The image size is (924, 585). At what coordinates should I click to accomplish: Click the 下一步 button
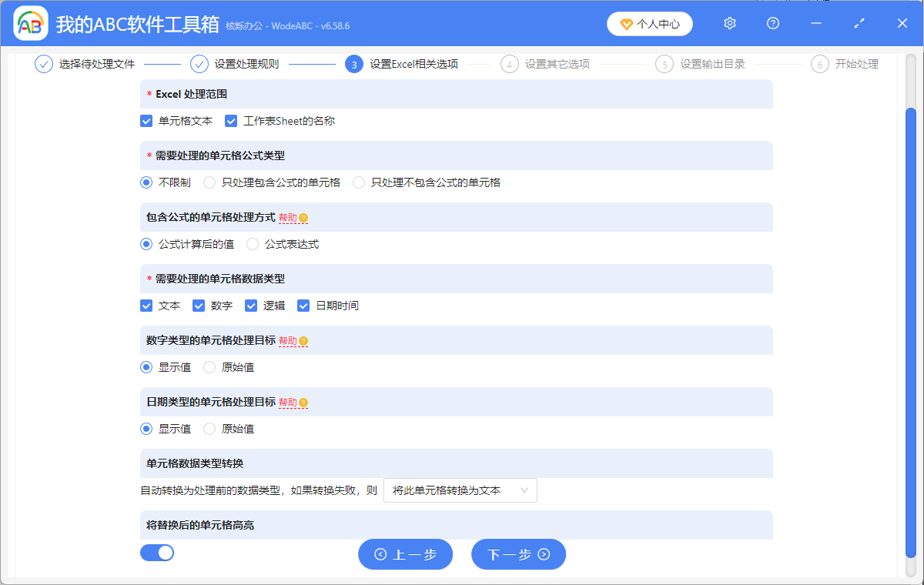click(x=518, y=553)
